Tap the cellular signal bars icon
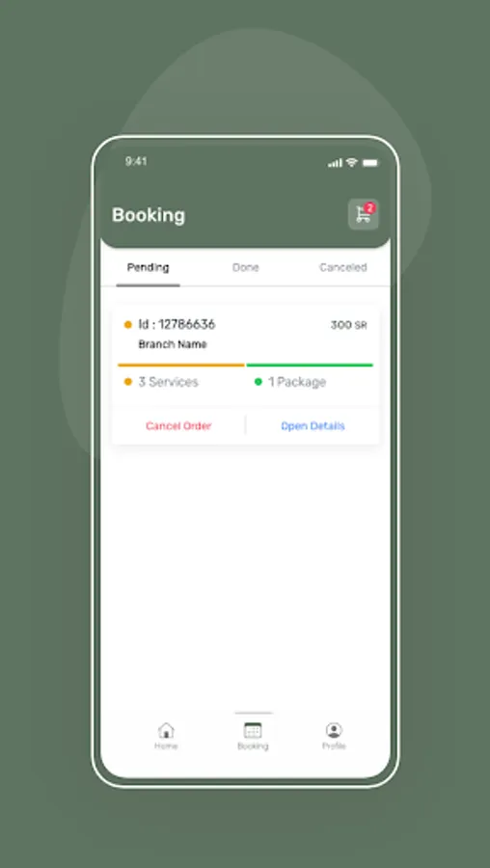Screen dimensions: 490x868 (335, 163)
